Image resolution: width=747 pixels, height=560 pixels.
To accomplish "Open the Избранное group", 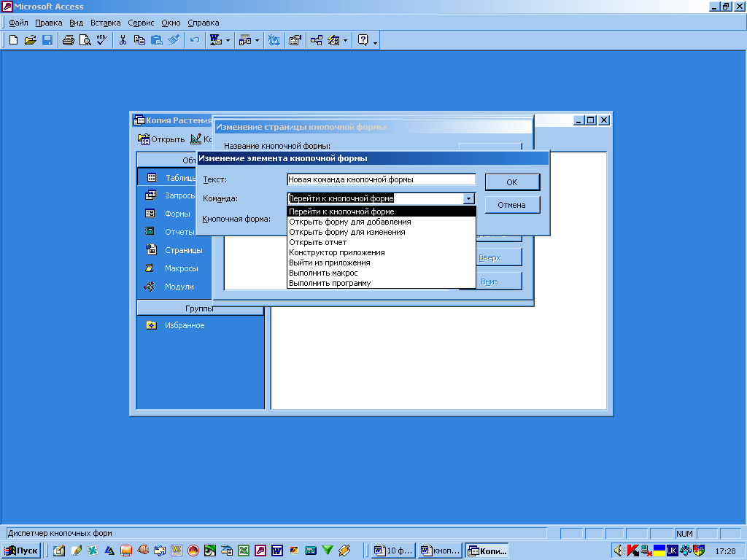I will point(175,325).
